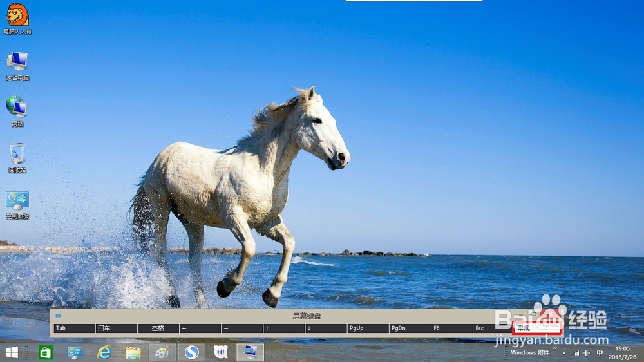Click the 屏幕键盘 title bar text
This screenshot has height=362, width=644.
pyautogui.click(x=307, y=316)
